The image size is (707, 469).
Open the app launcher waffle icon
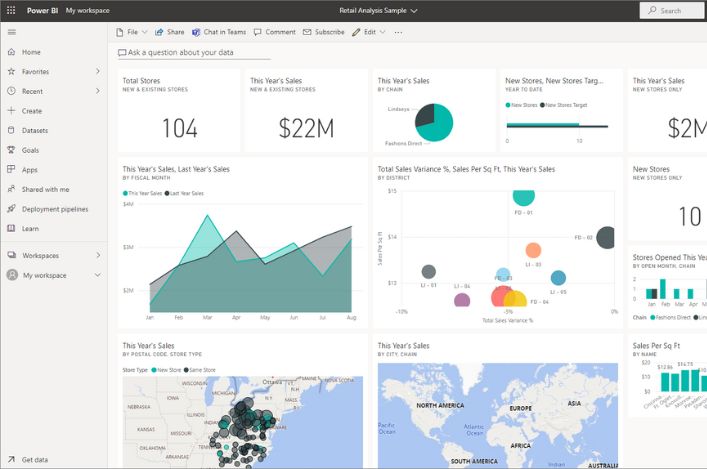pyautogui.click(x=11, y=10)
